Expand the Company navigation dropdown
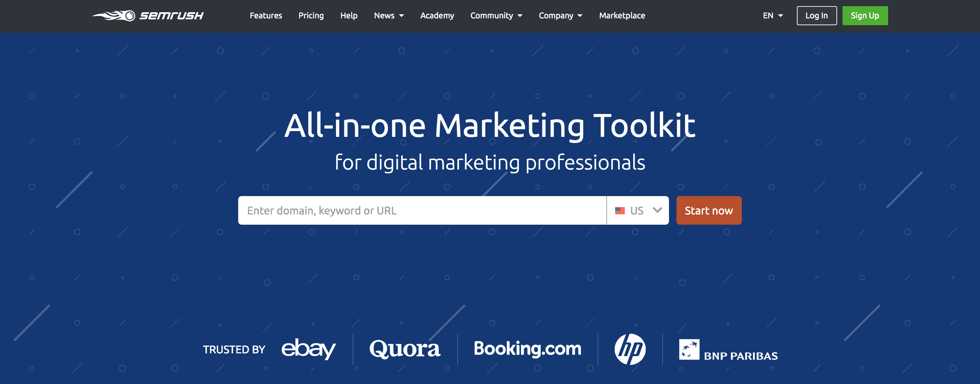The height and width of the screenshot is (384, 980). tap(560, 16)
